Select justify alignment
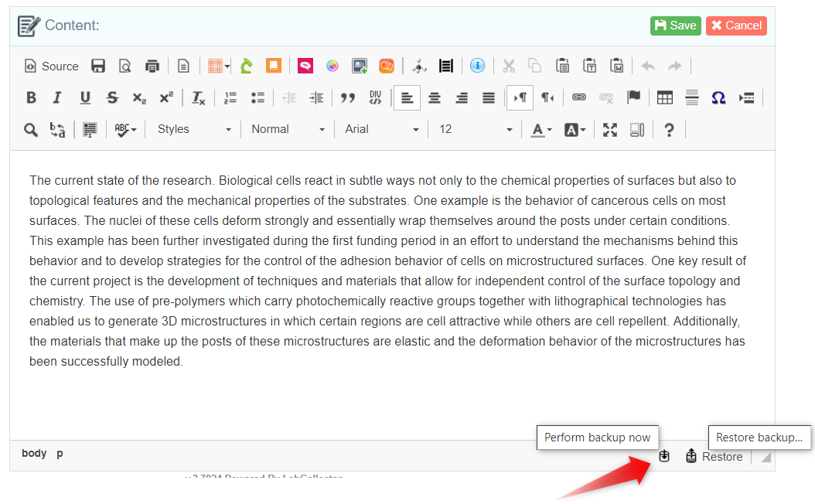 pyautogui.click(x=489, y=97)
